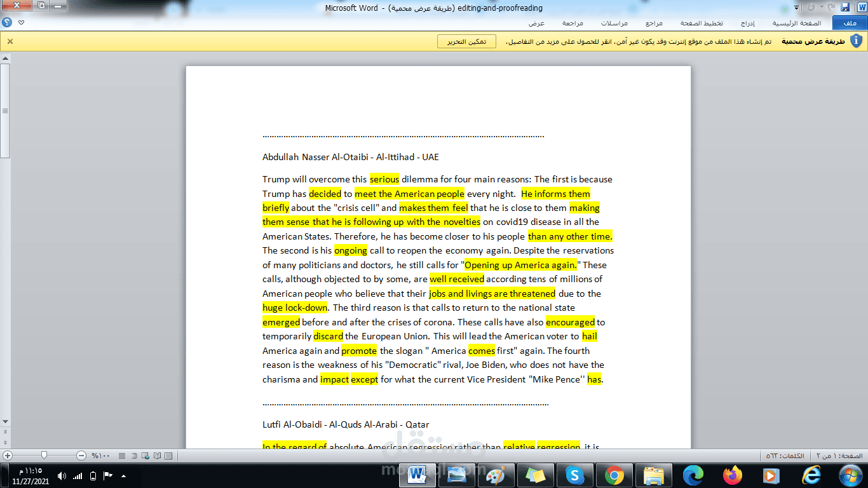Click the zoom slider handle
Screen dimensions: 868x488
[44, 455]
